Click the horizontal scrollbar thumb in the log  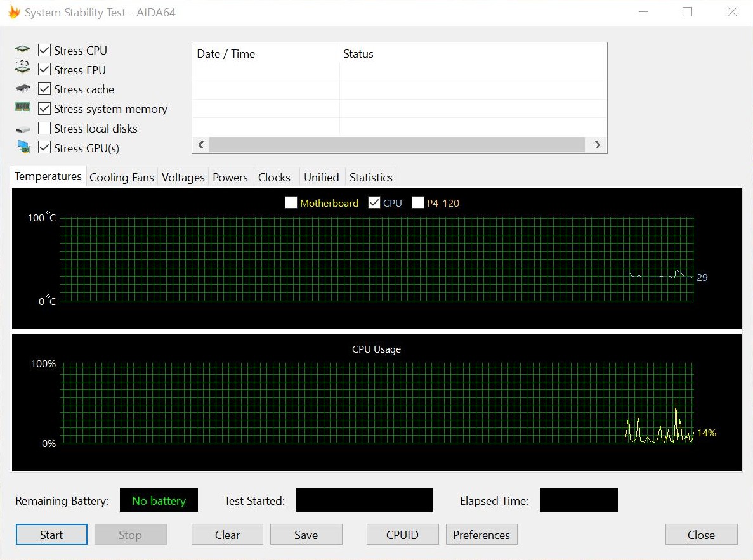click(x=397, y=145)
